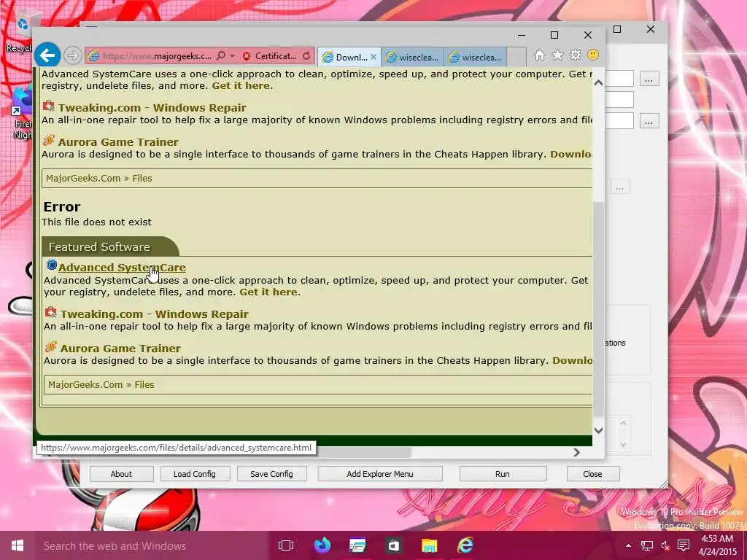Click upper Tweaking.com red toolbox icon
The height and width of the screenshot is (560, 747).
point(49,106)
